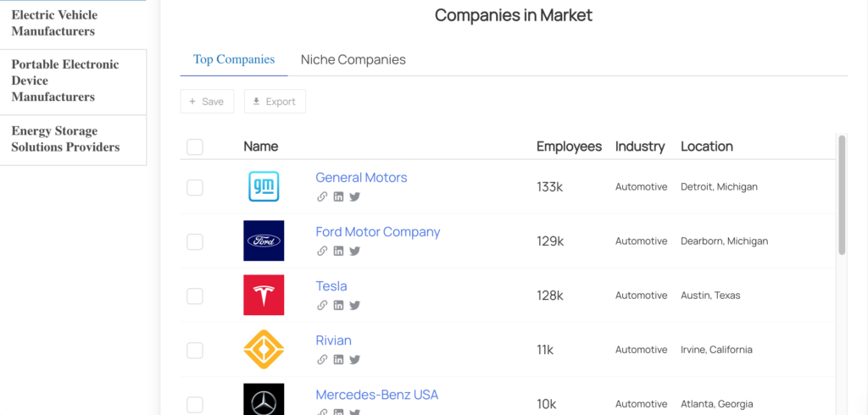Open General Motors website link icon
This screenshot has width=868, height=415.
coord(322,196)
